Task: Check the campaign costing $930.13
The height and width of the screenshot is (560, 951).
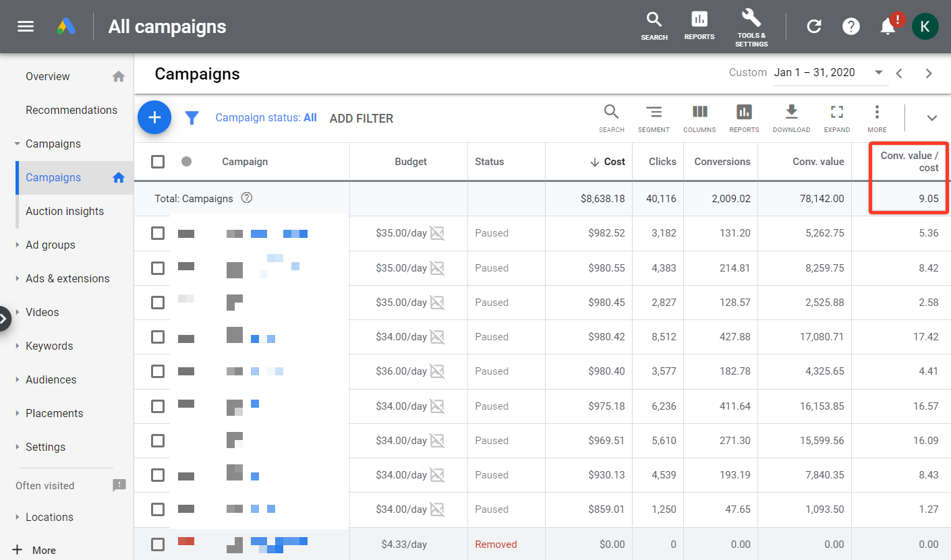Action: (x=158, y=475)
